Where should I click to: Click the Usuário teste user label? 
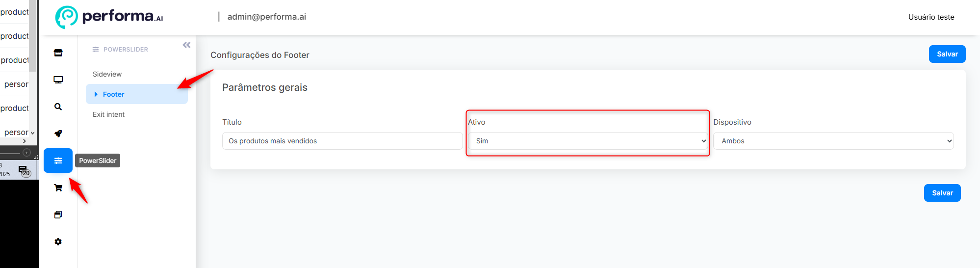pos(931,17)
